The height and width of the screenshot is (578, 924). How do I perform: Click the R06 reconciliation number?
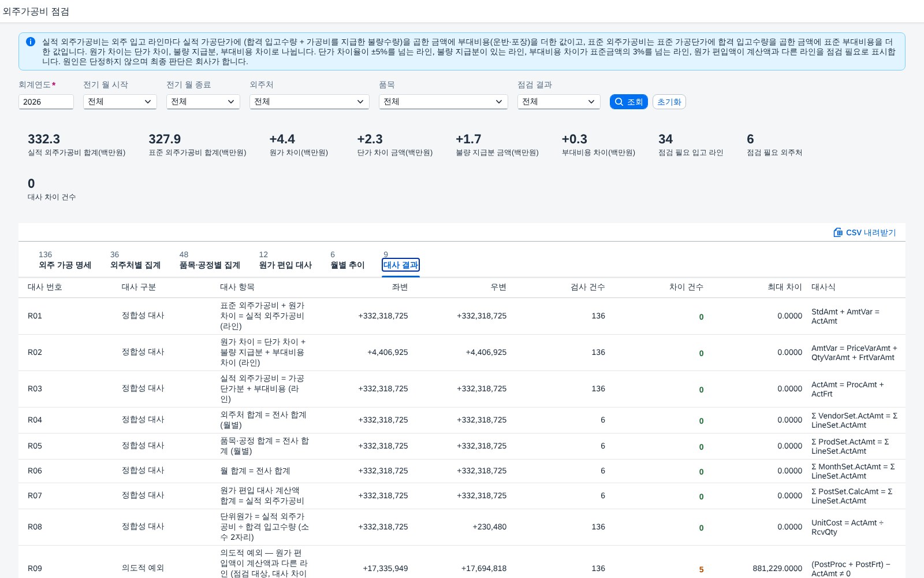35,471
